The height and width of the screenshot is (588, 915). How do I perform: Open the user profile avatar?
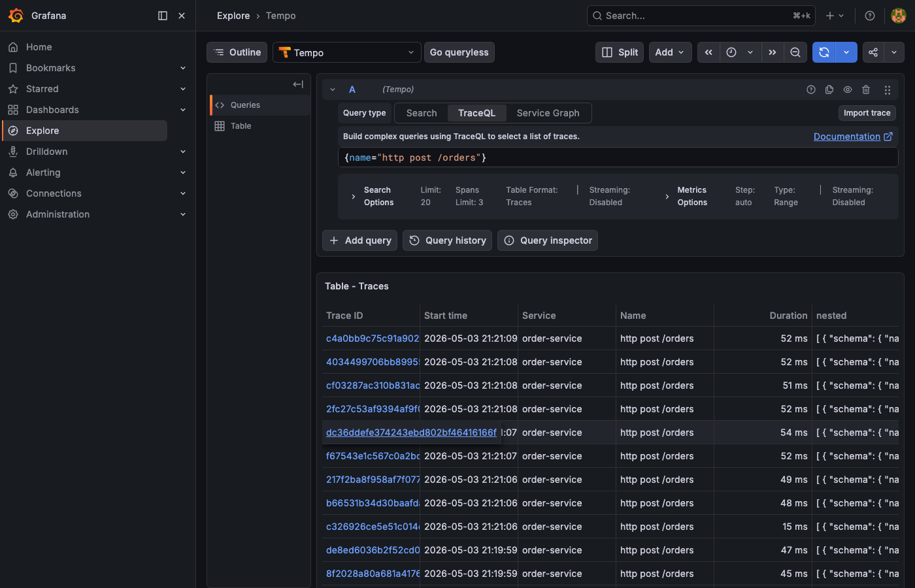(x=899, y=16)
